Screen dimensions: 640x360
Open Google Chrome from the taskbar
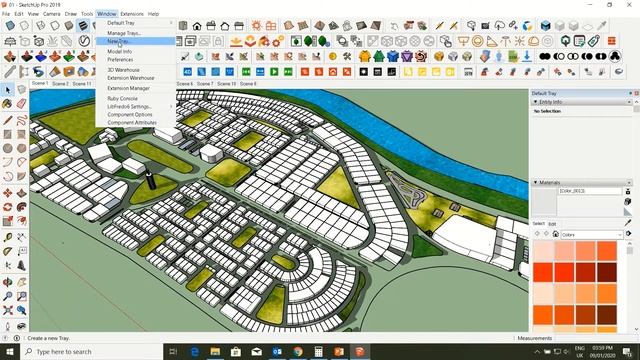(x=298, y=351)
